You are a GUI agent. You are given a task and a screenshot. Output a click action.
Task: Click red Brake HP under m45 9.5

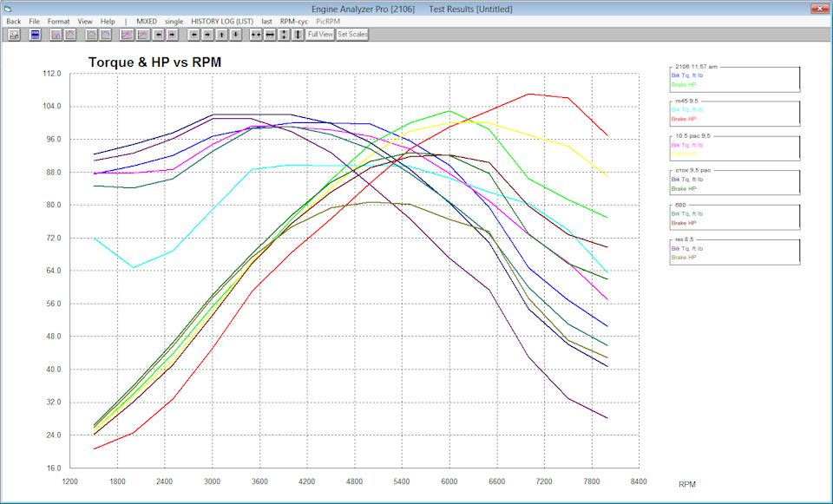tap(684, 119)
